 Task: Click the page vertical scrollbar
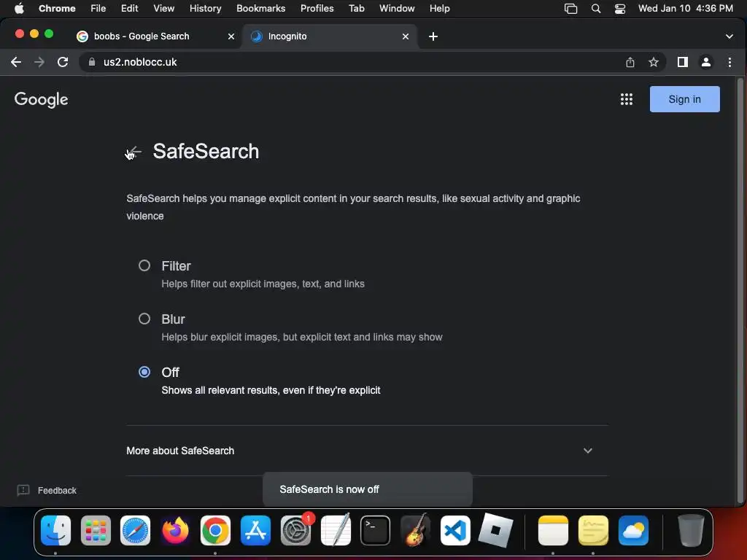tap(740, 290)
